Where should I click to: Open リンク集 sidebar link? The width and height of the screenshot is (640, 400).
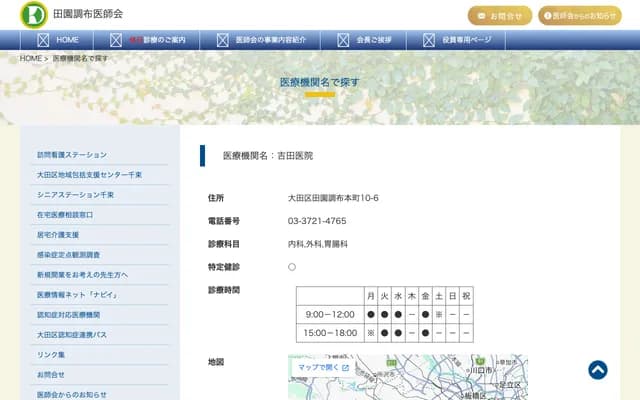point(51,355)
